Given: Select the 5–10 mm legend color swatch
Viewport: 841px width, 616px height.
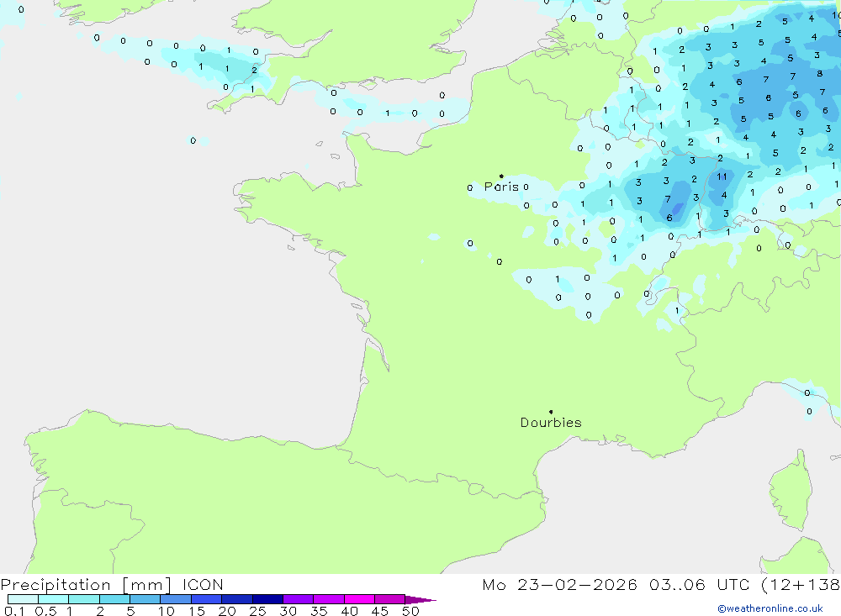Looking at the screenshot, I should click(x=145, y=599).
